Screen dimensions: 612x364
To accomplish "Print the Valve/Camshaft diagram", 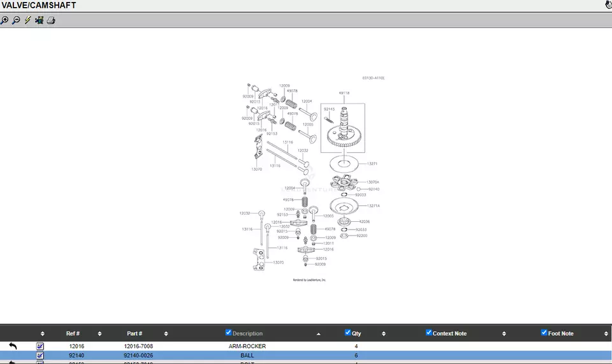I will tap(51, 20).
